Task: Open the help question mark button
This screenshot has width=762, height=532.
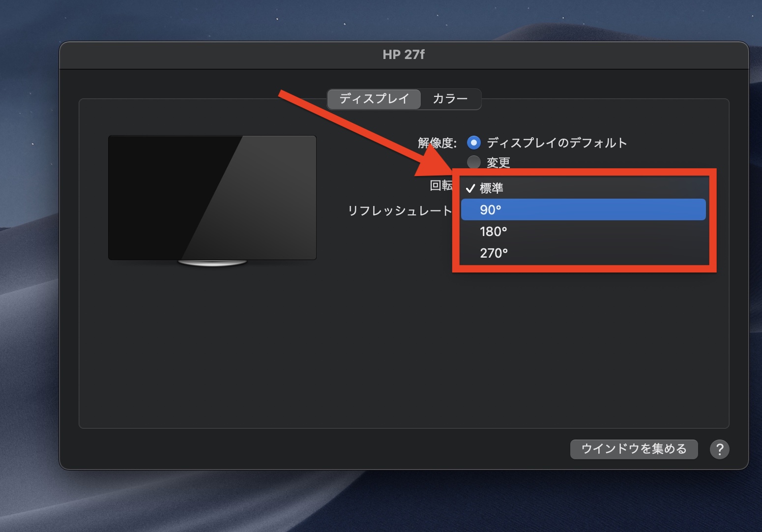Action: pos(719,449)
